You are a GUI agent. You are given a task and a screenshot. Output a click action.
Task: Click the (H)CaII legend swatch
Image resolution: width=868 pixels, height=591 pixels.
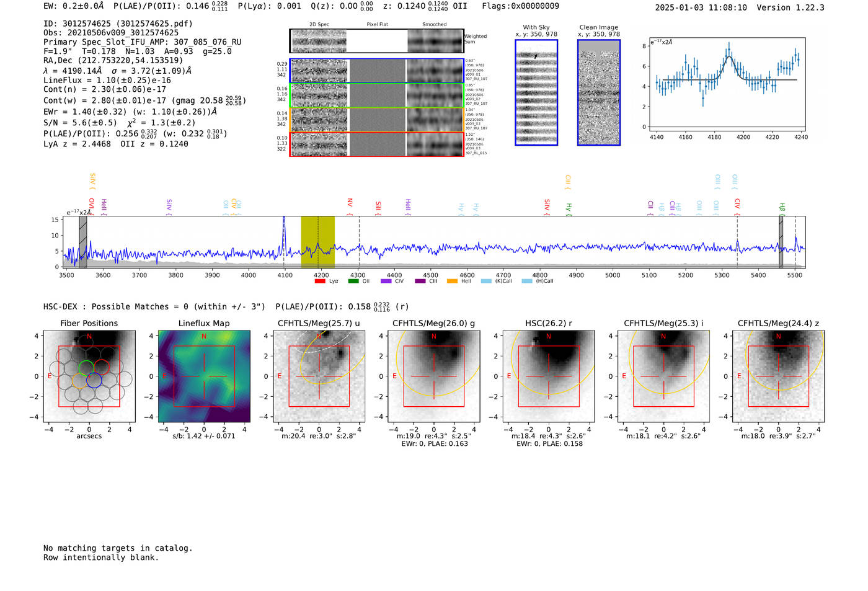pyautogui.click(x=527, y=281)
